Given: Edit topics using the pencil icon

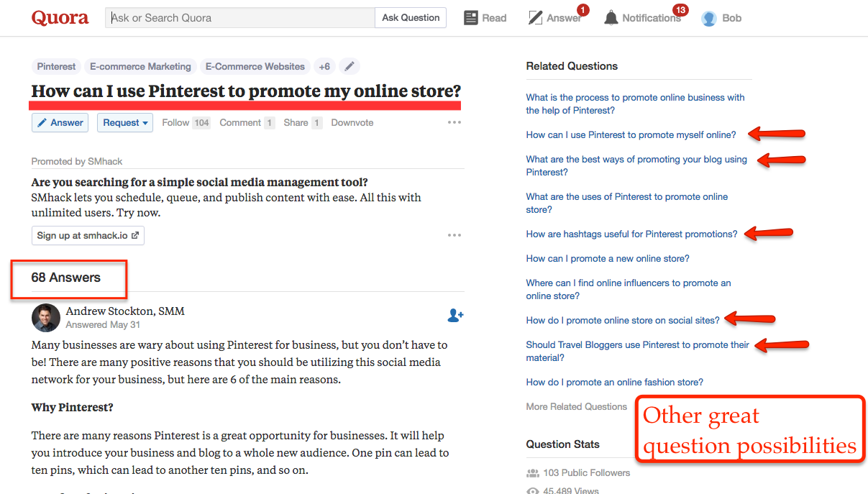Looking at the screenshot, I should coord(350,65).
